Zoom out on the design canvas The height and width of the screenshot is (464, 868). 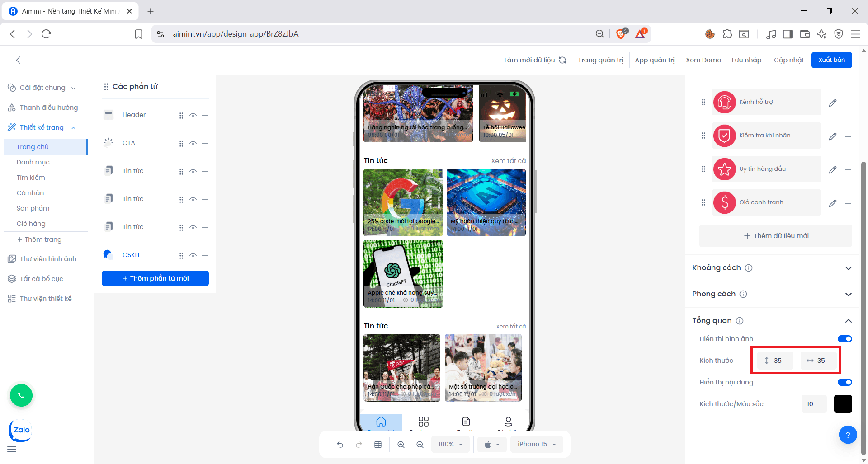(420, 445)
